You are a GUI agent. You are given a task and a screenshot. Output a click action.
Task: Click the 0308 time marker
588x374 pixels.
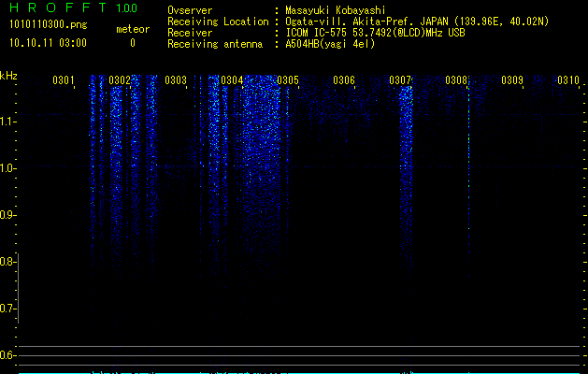456,79
